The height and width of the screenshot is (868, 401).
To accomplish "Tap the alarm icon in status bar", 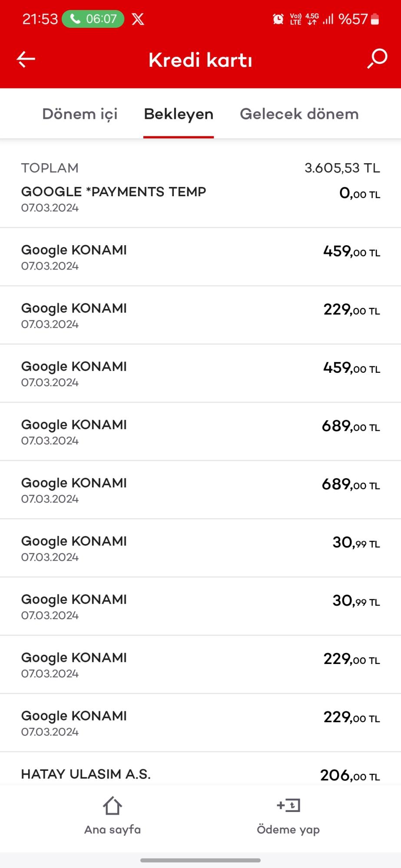I will pyautogui.click(x=278, y=19).
